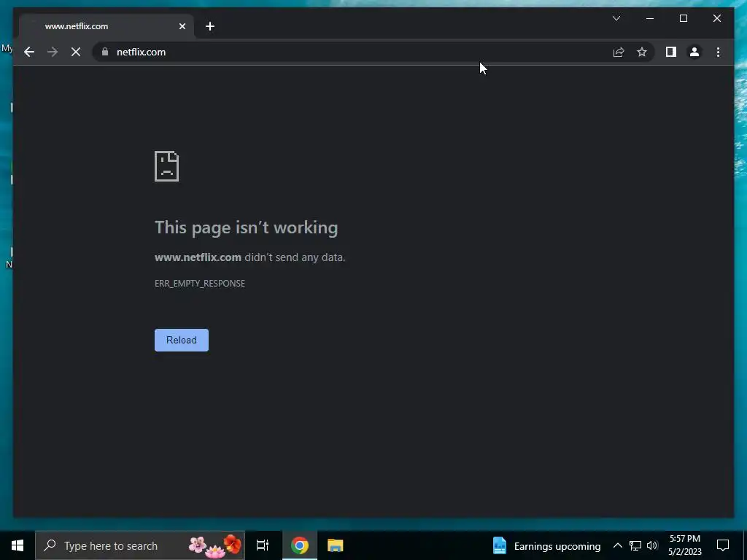Close the Chrome window
The image size is (747, 560).
point(716,18)
